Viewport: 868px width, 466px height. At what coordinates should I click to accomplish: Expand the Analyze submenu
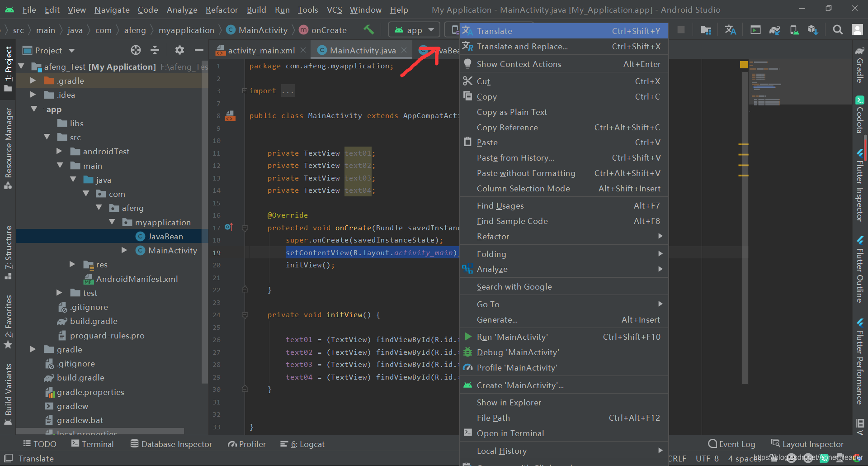click(564, 269)
